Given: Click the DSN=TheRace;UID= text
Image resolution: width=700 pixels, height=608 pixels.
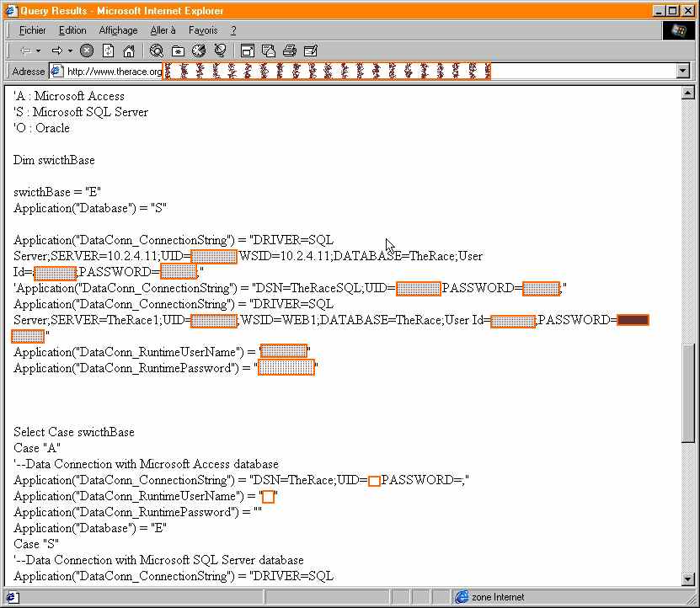Looking at the screenshot, I should 310,480.
